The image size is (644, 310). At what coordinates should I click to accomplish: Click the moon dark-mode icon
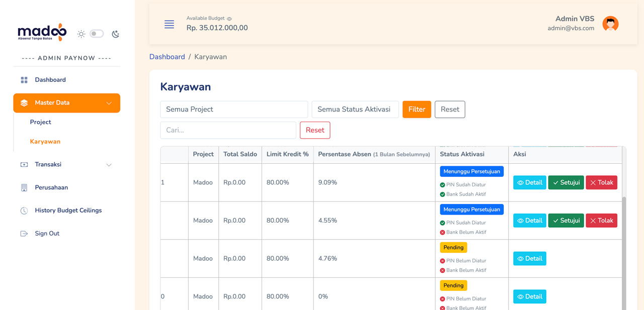point(116,34)
